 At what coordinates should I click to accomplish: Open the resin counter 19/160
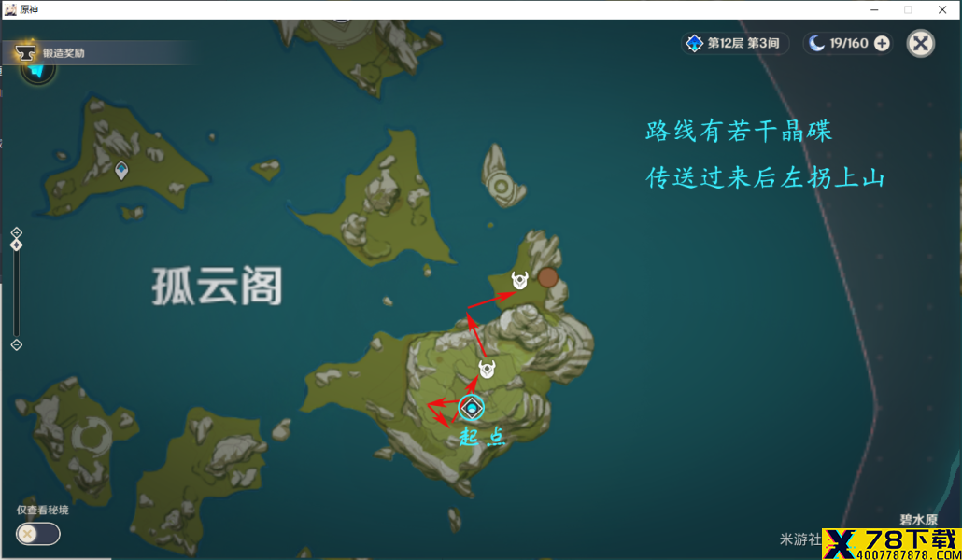[848, 44]
